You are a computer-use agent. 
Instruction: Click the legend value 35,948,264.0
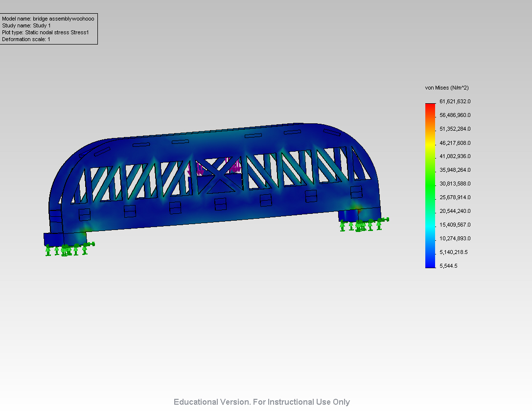455,170
